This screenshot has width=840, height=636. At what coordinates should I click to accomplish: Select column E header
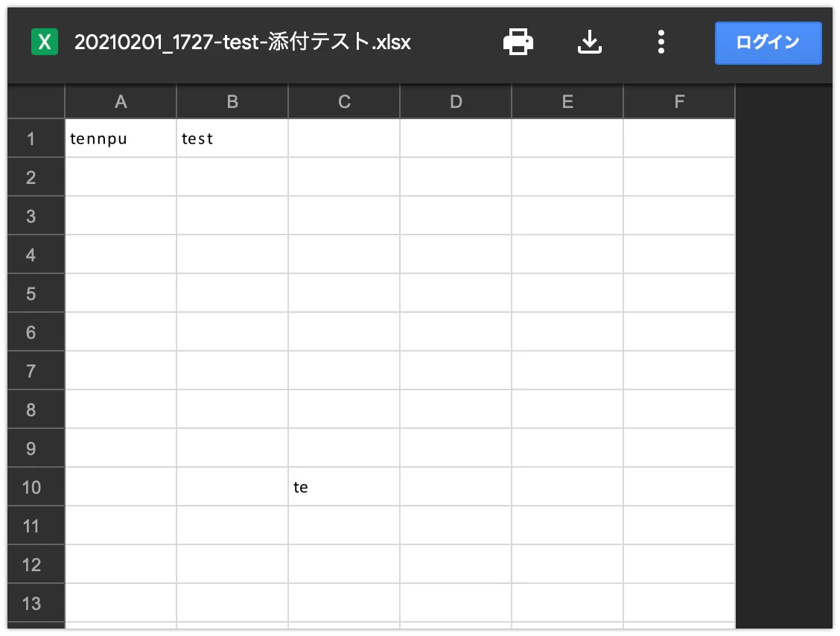[x=567, y=102]
